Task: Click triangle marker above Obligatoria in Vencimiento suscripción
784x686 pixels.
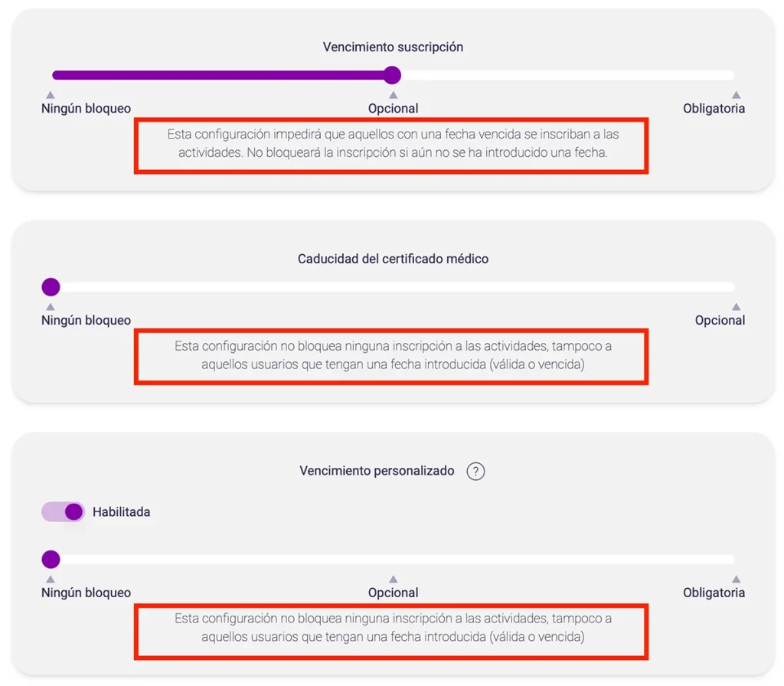Action: click(x=736, y=95)
